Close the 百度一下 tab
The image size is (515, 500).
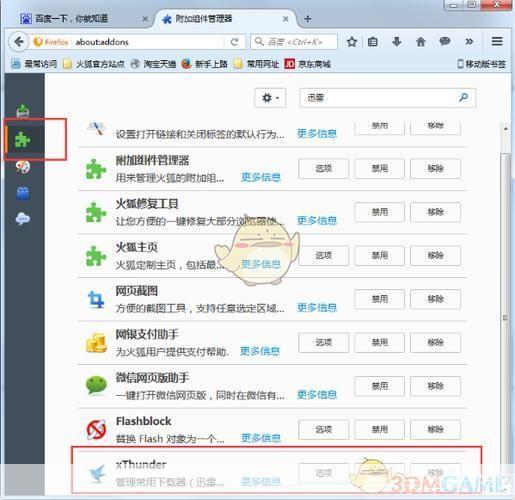click(145, 19)
